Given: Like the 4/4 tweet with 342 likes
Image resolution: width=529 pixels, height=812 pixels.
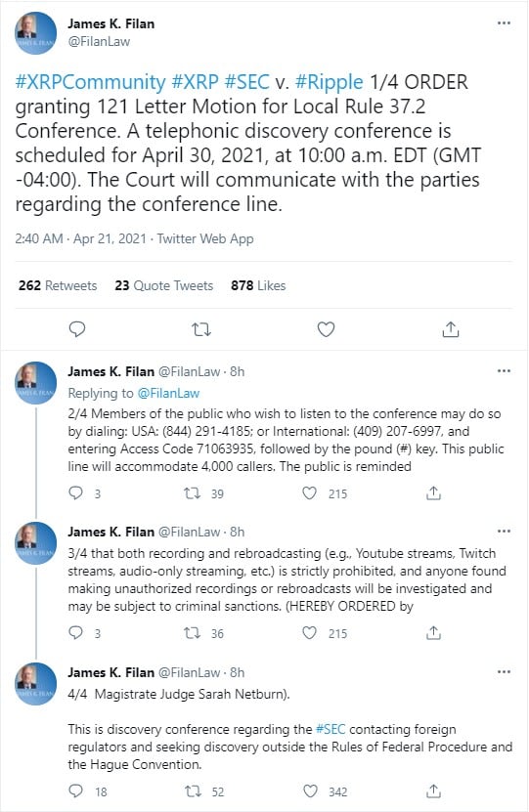Looking at the screenshot, I should coord(310,791).
